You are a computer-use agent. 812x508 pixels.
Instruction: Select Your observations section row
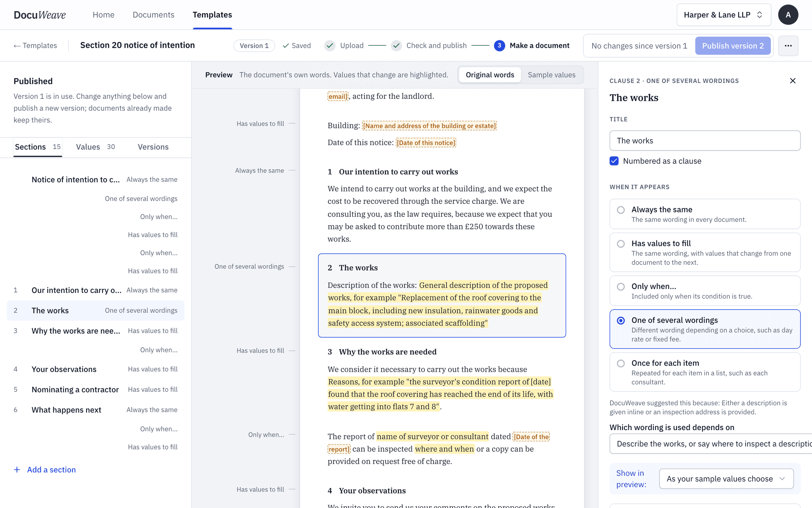pyautogui.click(x=96, y=369)
